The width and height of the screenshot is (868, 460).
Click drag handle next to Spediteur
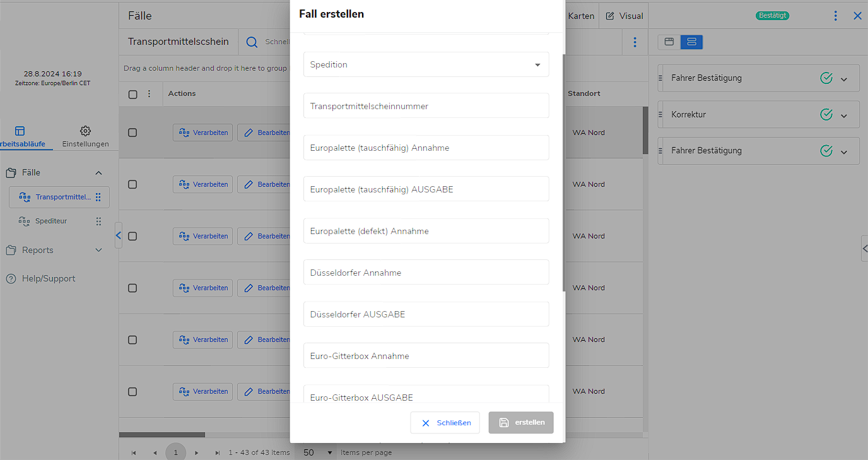click(98, 221)
